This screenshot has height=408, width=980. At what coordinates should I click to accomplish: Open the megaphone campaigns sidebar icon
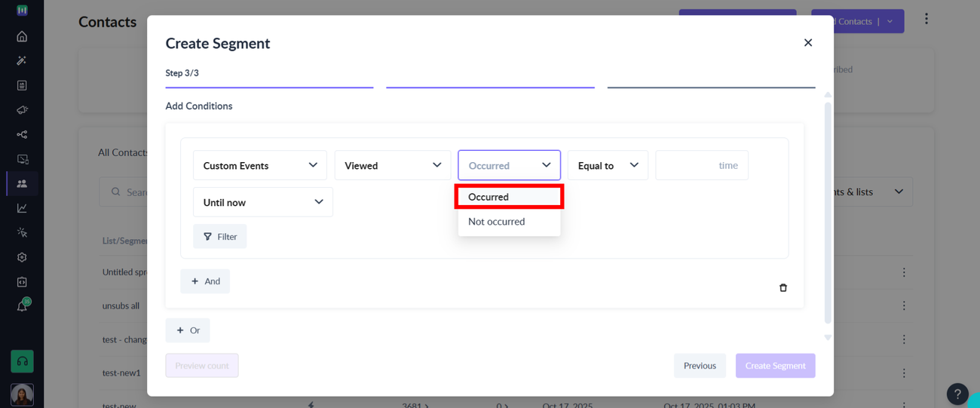(x=22, y=110)
